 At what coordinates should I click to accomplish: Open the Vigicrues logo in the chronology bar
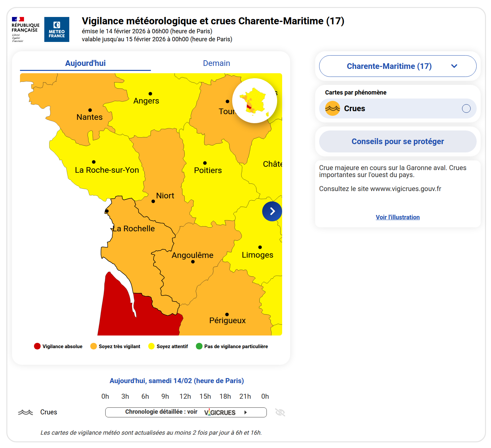pos(220,412)
